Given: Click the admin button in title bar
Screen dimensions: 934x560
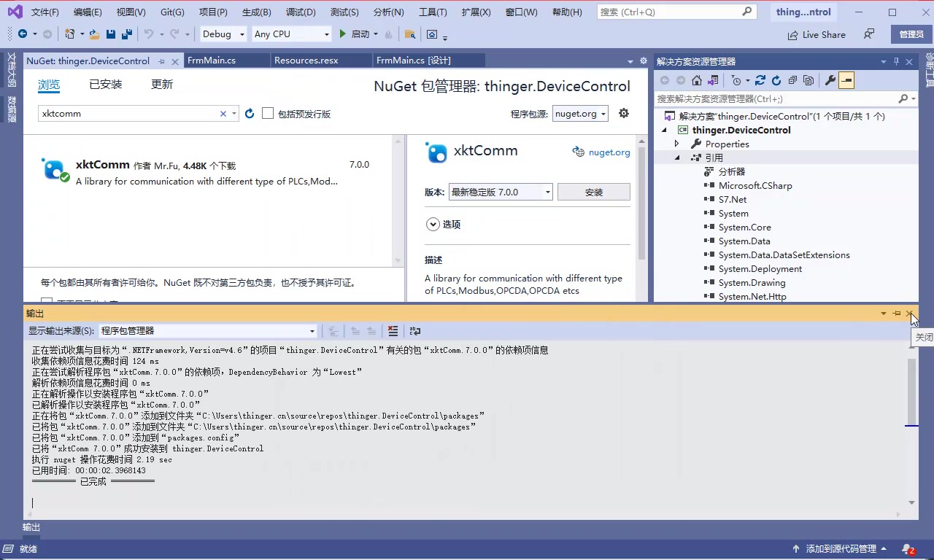Looking at the screenshot, I should coord(911,34).
